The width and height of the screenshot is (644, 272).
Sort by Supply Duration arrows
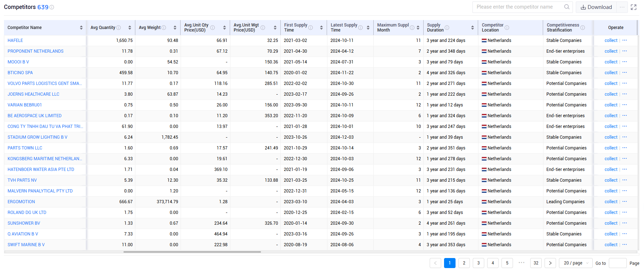472,28
